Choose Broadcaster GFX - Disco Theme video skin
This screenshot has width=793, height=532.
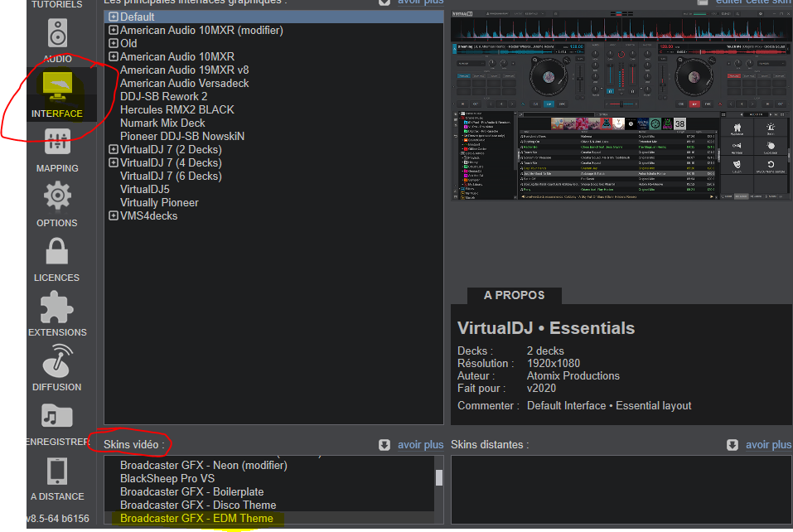click(198, 505)
